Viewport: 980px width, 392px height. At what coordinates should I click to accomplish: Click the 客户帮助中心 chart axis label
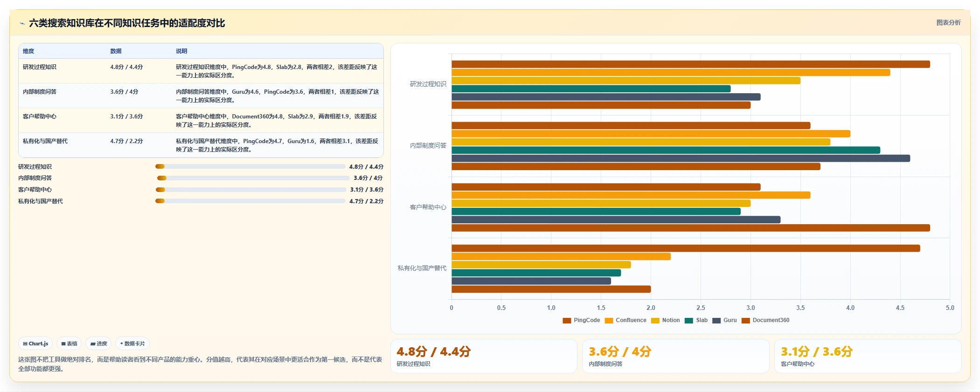coord(428,207)
